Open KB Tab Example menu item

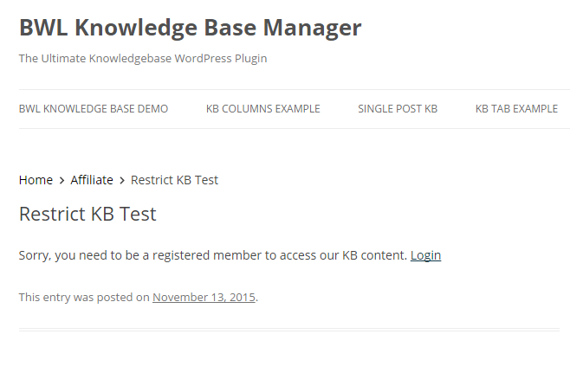[x=516, y=109]
